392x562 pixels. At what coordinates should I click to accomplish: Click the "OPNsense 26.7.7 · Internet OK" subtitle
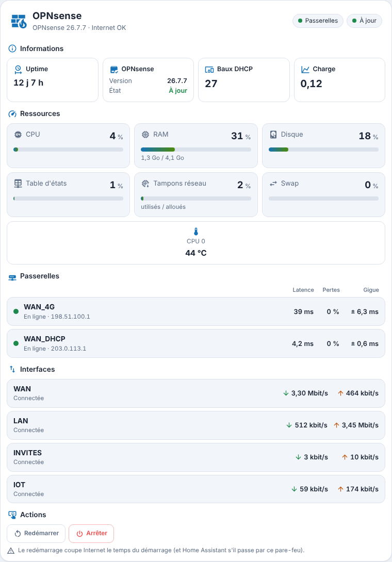pos(79,28)
